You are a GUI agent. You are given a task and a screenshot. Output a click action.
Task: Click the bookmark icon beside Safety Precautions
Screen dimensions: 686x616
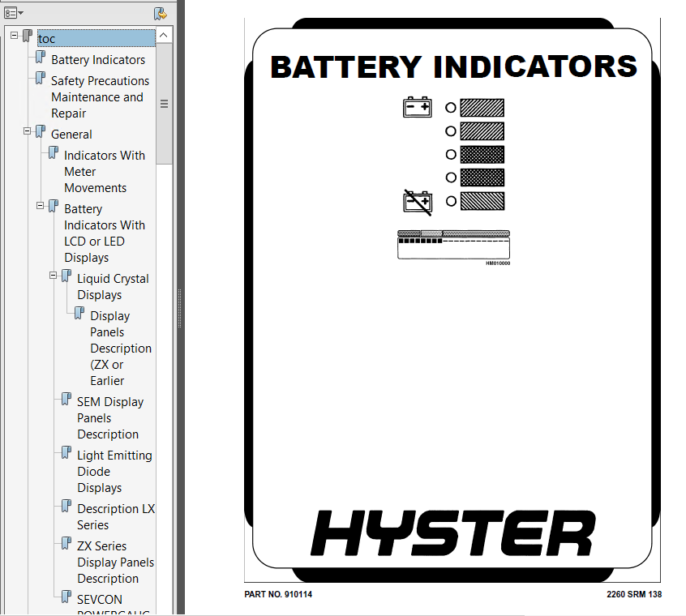click(x=41, y=79)
